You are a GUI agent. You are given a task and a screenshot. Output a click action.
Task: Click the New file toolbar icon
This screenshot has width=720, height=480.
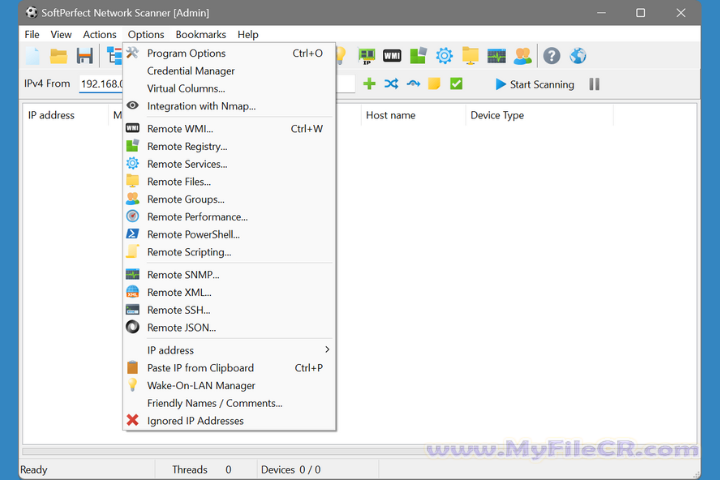[33, 56]
